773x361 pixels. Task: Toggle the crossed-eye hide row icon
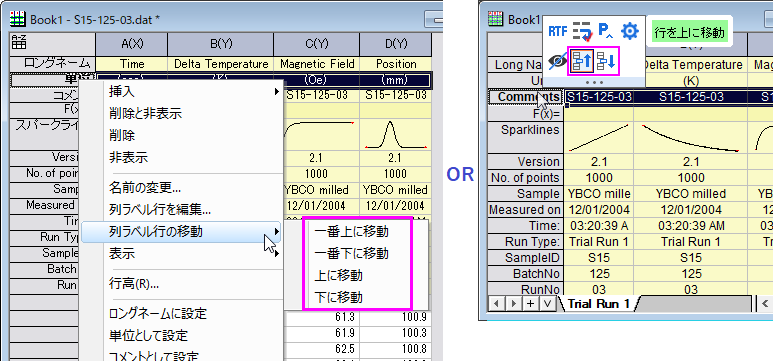coord(558,61)
